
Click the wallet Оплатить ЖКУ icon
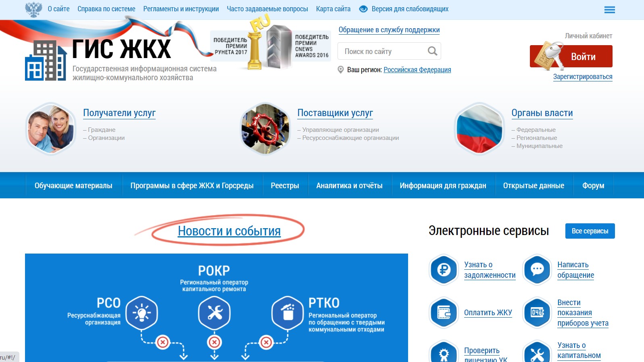pos(444,312)
